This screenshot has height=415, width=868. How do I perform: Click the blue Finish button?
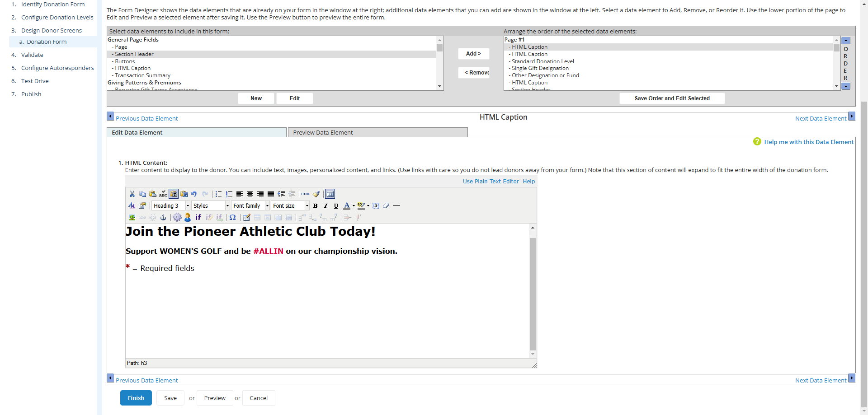click(136, 398)
